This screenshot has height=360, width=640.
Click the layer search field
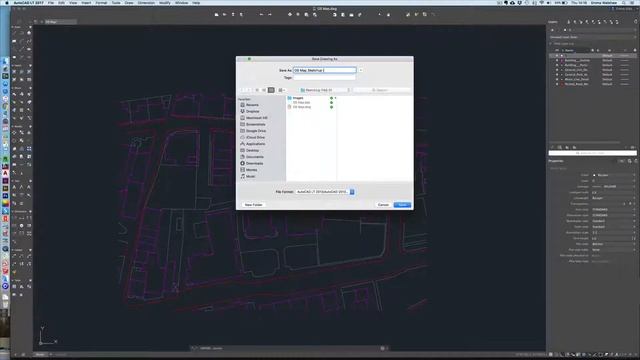point(592,153)
